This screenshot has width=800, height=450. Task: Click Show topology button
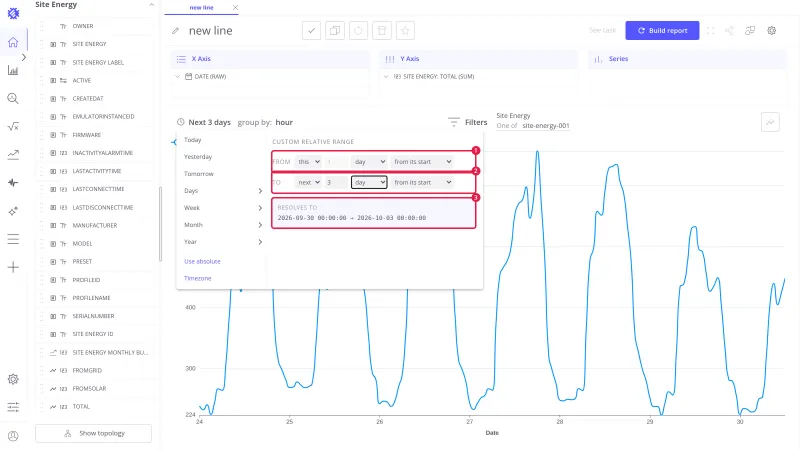(x=93, y=433)
